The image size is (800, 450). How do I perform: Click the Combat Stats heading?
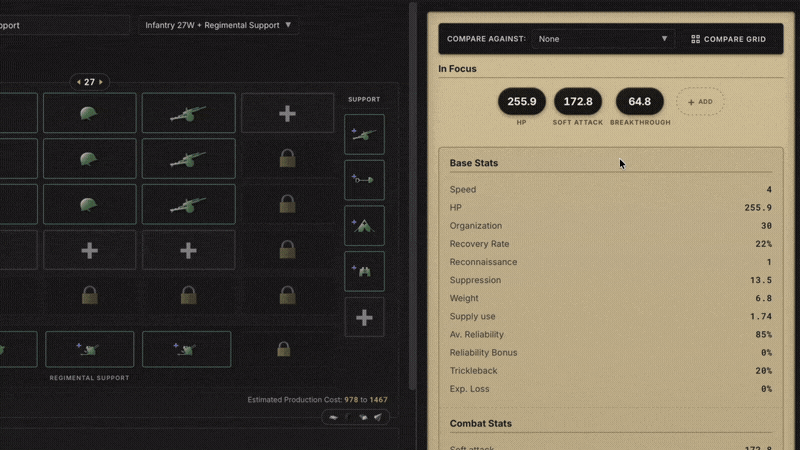coord(481,423)
